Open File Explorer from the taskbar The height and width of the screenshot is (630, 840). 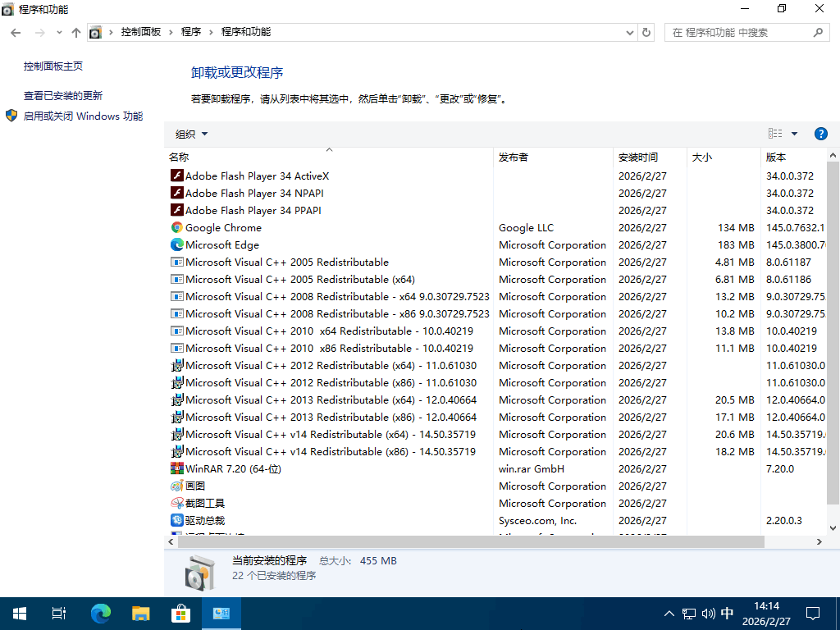tap(140, 613)
